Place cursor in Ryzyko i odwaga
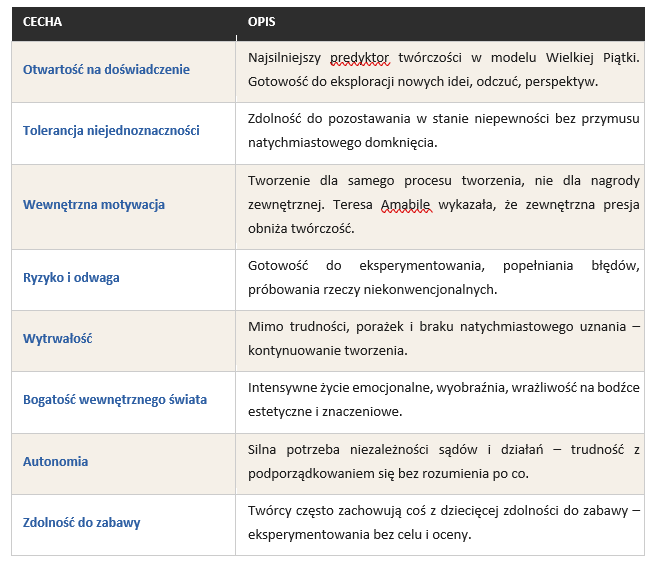 (71, 277)
